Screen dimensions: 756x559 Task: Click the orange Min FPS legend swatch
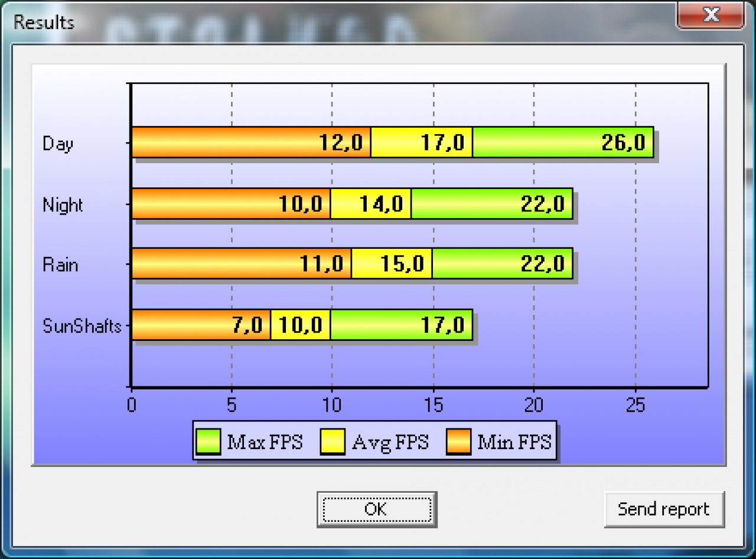click(458, 442)
